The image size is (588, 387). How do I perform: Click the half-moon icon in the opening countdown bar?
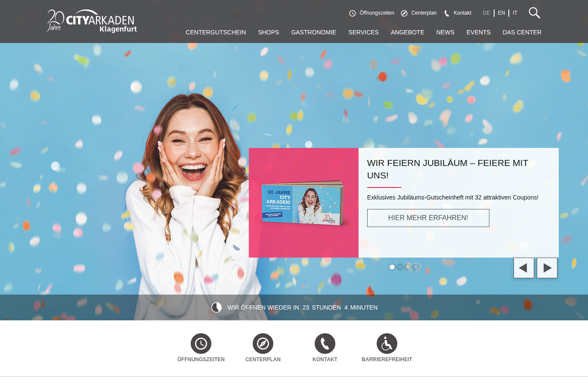pos(217,307)
